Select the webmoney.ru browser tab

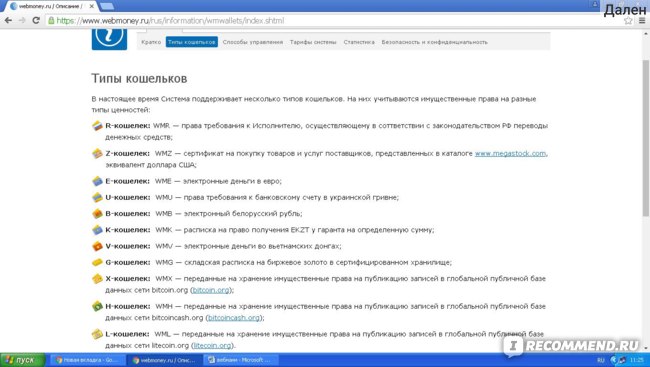(52, 6)
